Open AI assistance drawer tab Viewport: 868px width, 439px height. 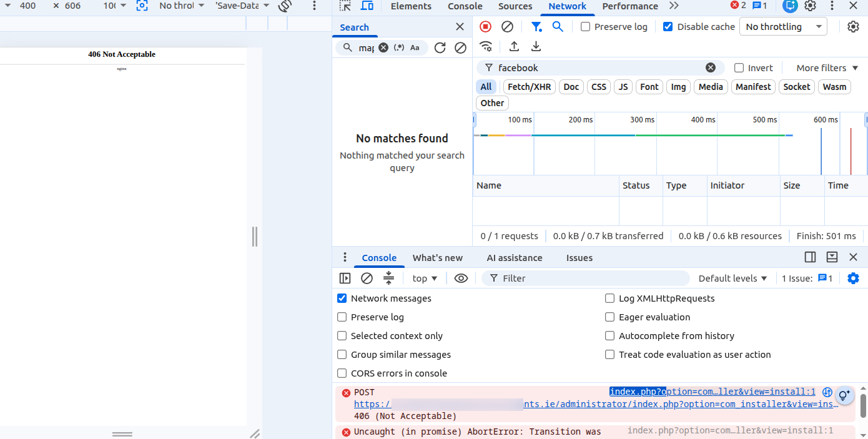tap(515, 258)
